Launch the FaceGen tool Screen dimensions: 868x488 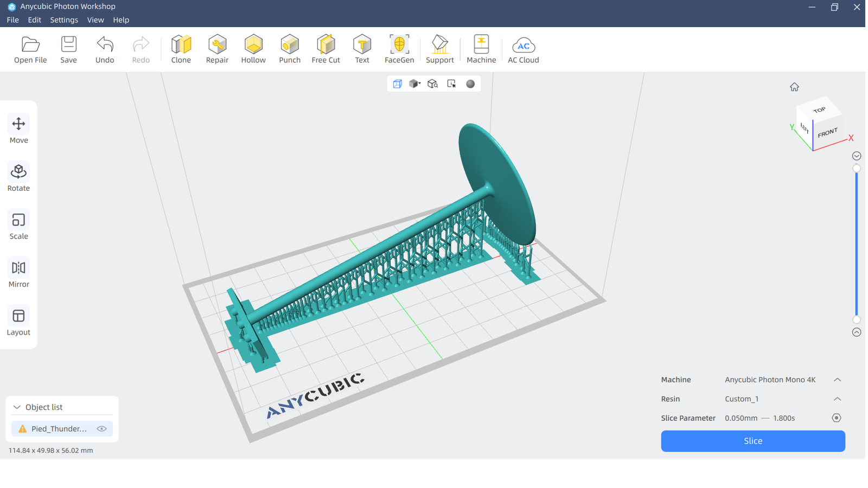tap(399, 49)
